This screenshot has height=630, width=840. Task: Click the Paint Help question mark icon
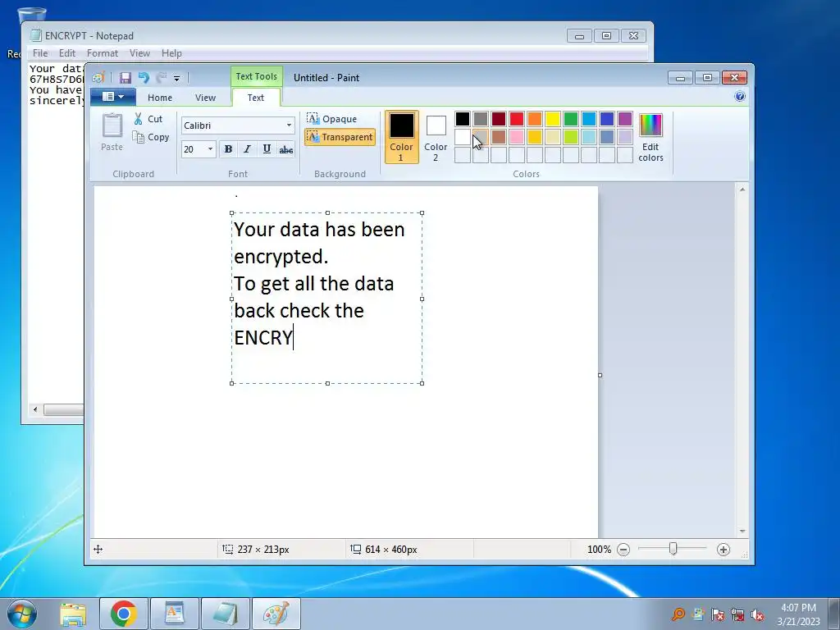pyautogui.click(x=740, y=97)
